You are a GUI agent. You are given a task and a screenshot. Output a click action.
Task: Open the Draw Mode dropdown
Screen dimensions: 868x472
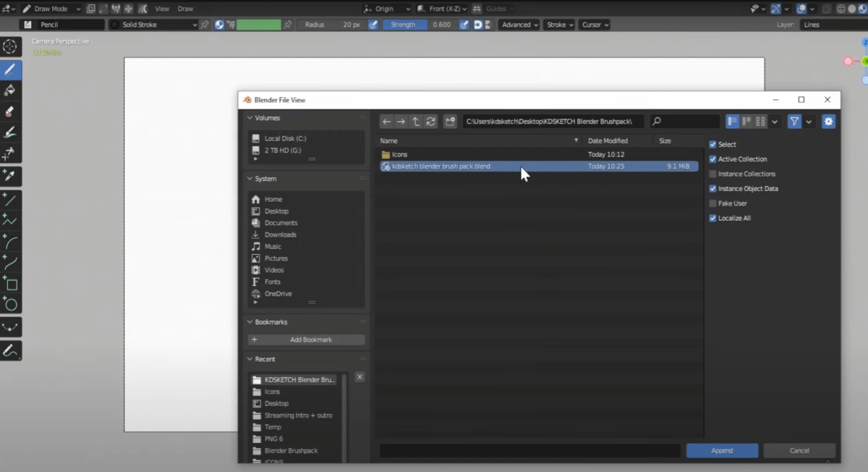point(50,9)
